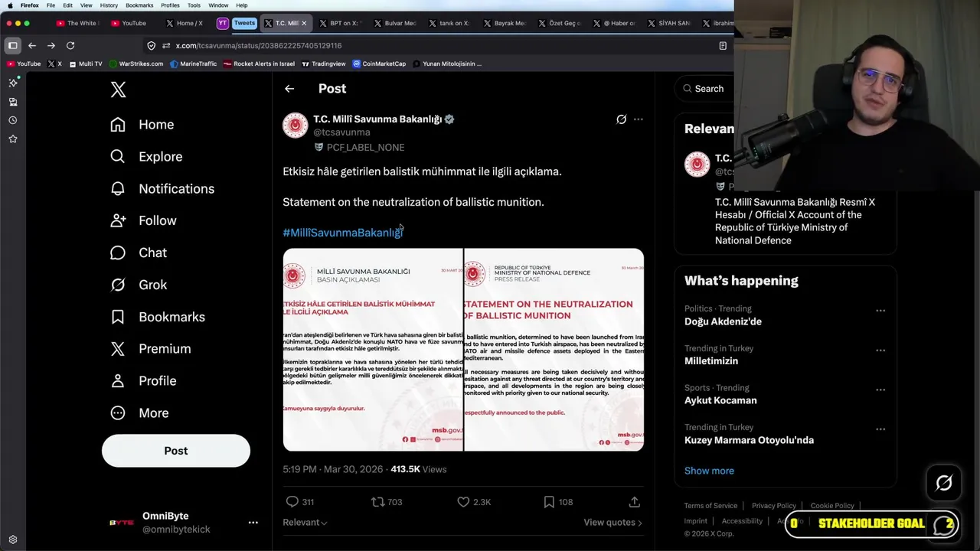Open options for Aykut Kocaman trend
Image resolution: width=980 pixels, height=551 pixels.
880,390
